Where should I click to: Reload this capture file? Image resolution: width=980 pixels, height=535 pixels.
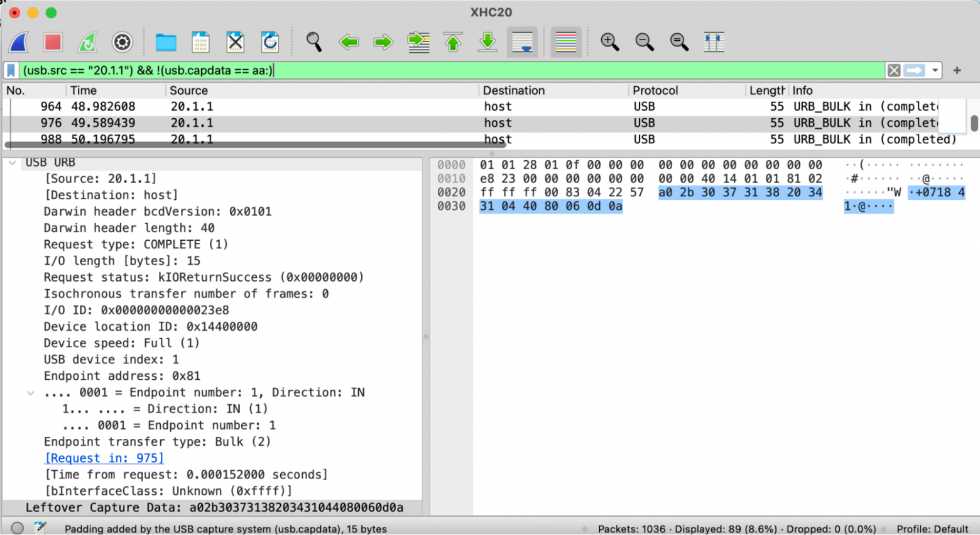tap(270, 42)
